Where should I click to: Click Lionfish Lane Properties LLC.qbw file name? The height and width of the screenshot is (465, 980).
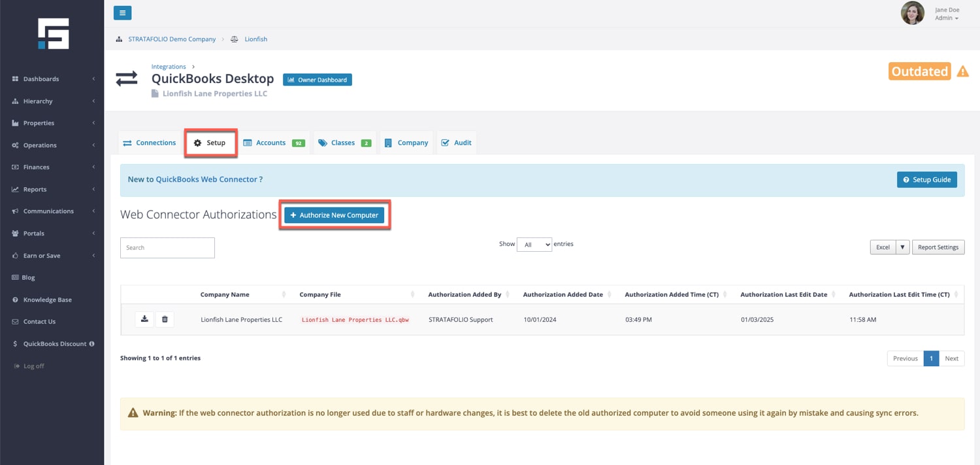[355, 320]
